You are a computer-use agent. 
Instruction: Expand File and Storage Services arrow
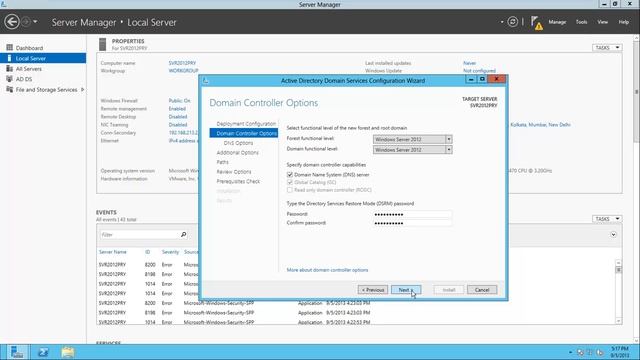[x=82, y=89]
